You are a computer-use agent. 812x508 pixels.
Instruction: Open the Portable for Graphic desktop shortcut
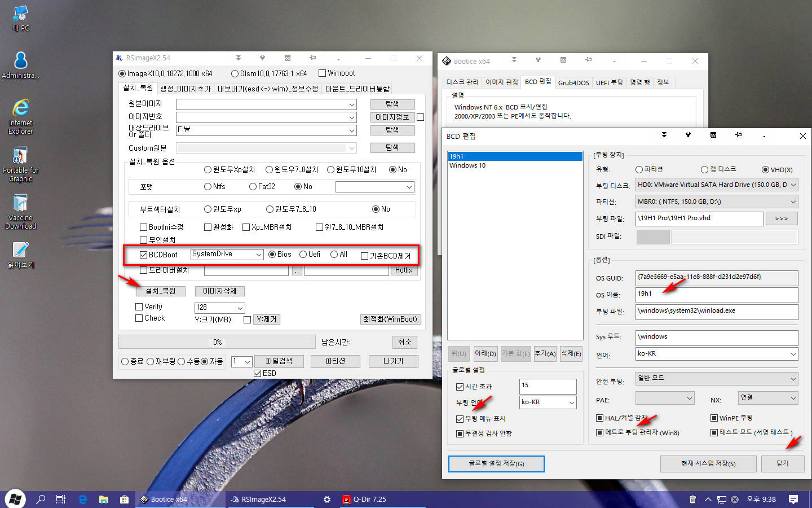(21, 164)
